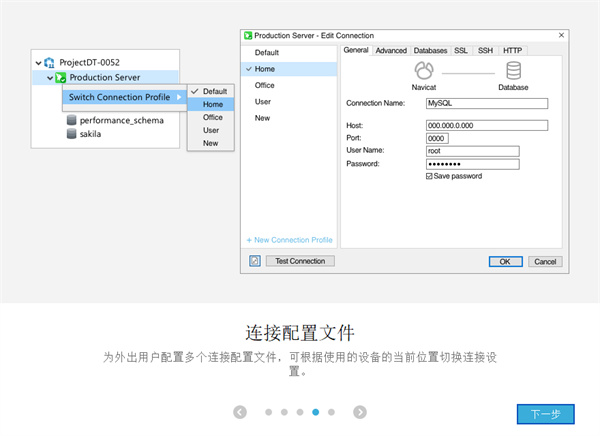Viewport: 600px width, 436px height.
Task: Click the Test Connection button
Action: pyautogui.click(x=300, y=261)
